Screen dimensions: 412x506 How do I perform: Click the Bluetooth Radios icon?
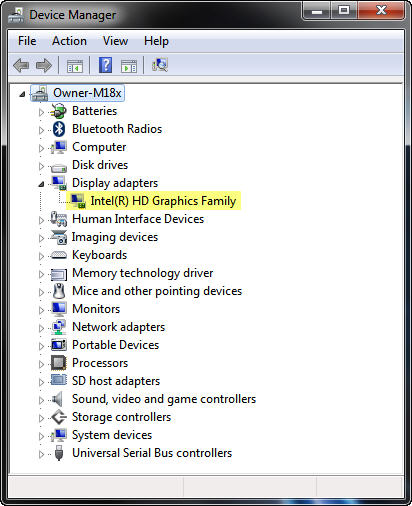coord(59,129)
